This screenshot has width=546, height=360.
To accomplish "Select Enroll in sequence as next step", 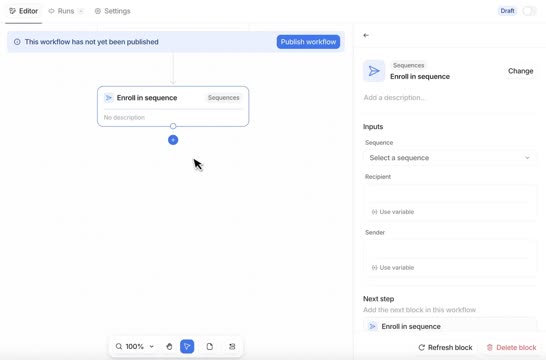I will point(449,326).
